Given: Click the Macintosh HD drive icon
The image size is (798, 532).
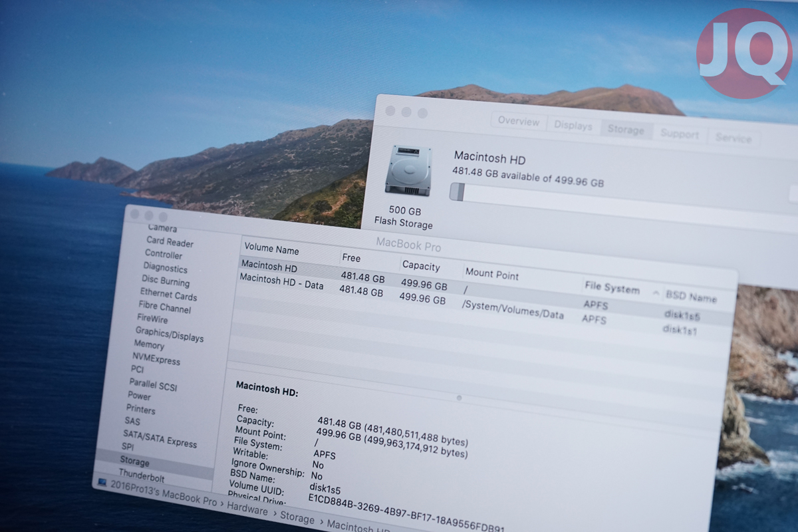Looking at the screenshot, I should [x=408, y=170].
